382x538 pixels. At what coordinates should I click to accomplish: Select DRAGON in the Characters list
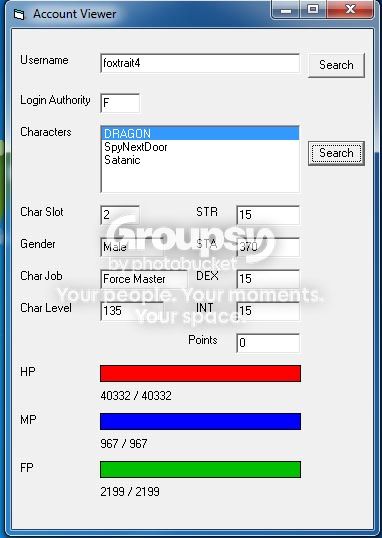[200, 133]
